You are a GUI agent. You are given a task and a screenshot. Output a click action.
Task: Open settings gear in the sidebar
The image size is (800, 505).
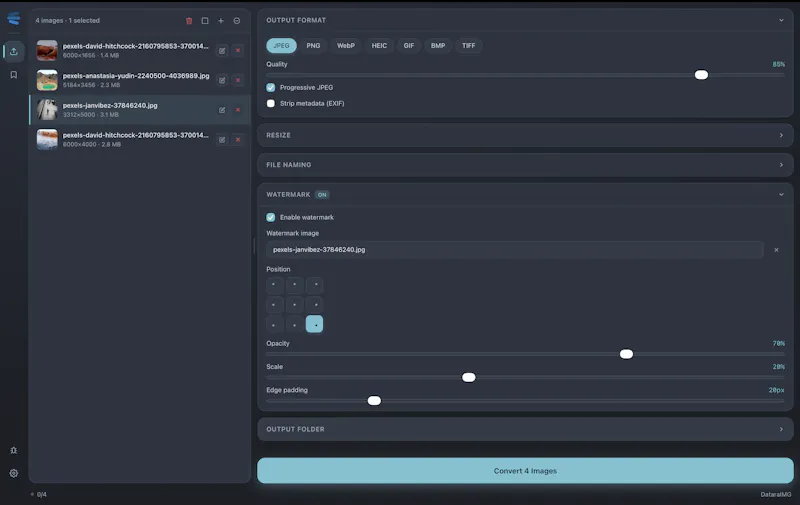click(14, 473)
